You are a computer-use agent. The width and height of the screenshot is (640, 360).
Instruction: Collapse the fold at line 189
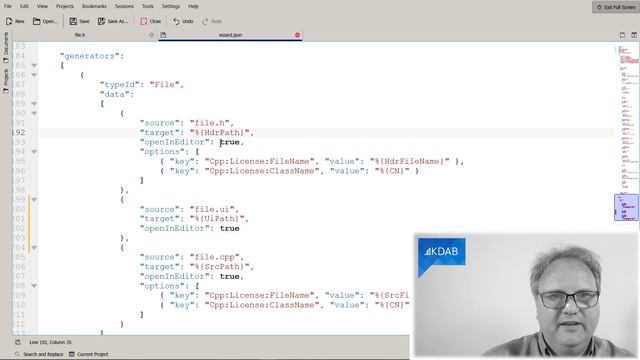[x=34, y=104]
